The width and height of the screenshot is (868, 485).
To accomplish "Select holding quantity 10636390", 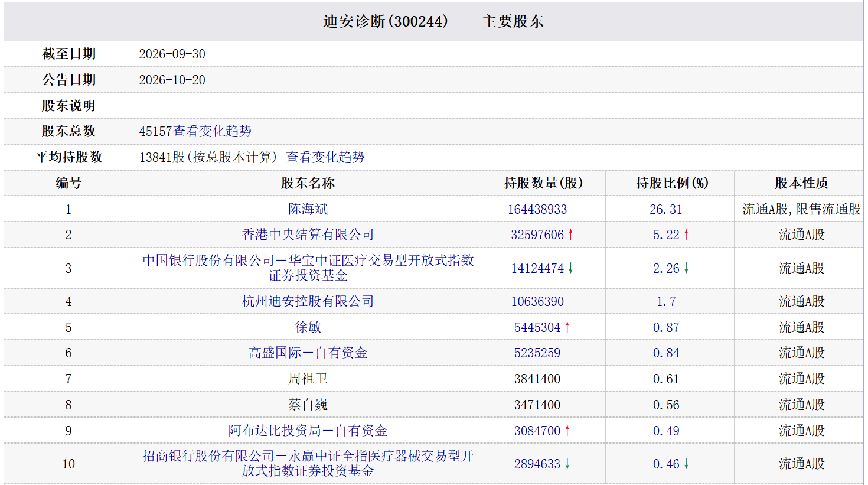I will coord(537,301).
